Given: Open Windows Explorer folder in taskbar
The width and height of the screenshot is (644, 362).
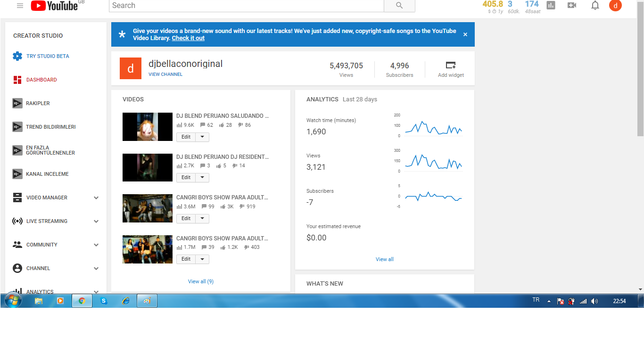Looking at the screenshot, I should pyautogui.click(x=39, y=301).
